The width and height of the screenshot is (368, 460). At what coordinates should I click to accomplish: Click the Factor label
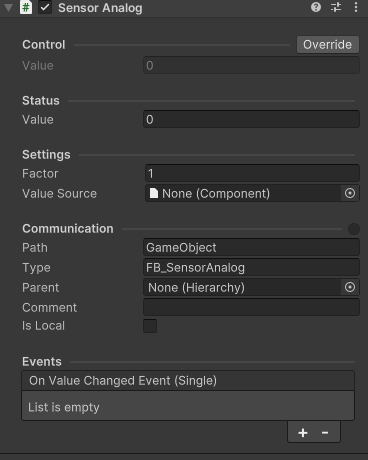(x=40, y=173)
